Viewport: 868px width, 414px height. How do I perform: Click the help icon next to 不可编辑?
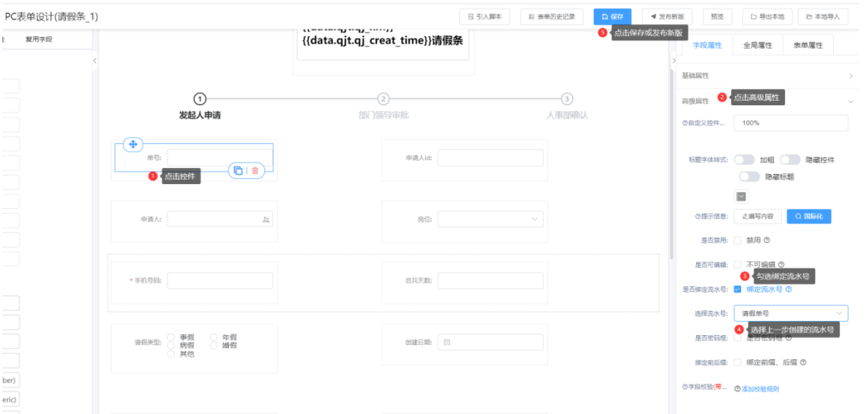[781, 265]
